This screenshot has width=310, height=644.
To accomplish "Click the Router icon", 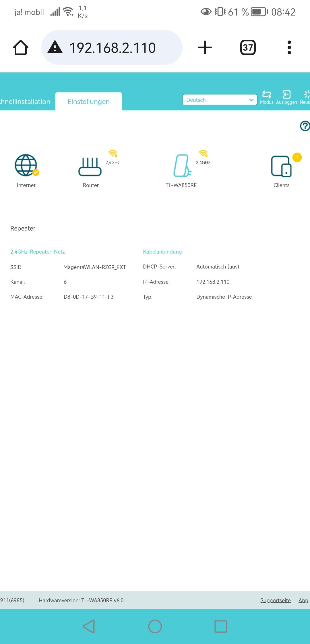I will click(x=90, y=167).
